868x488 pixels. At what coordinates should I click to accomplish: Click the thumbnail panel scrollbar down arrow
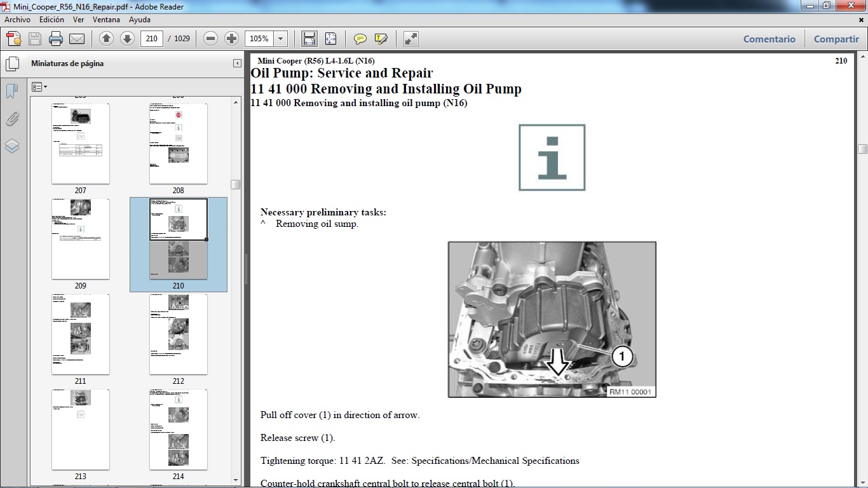pyautogui.click(x=236, y=480)
